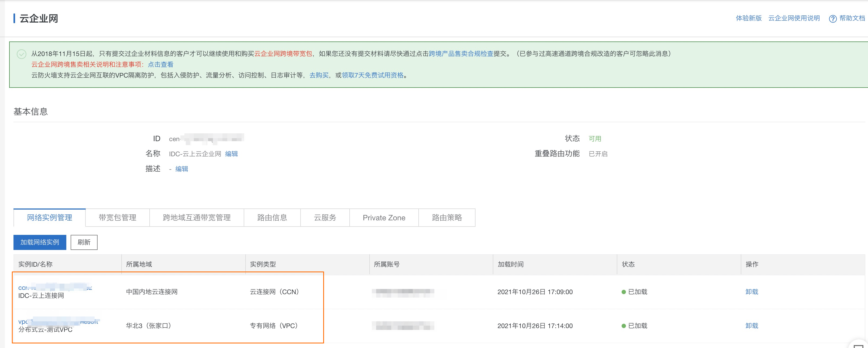Click load time 2021年10月26日 17:14:00
The width and height of the screenshot is (868, 348).
535,326
